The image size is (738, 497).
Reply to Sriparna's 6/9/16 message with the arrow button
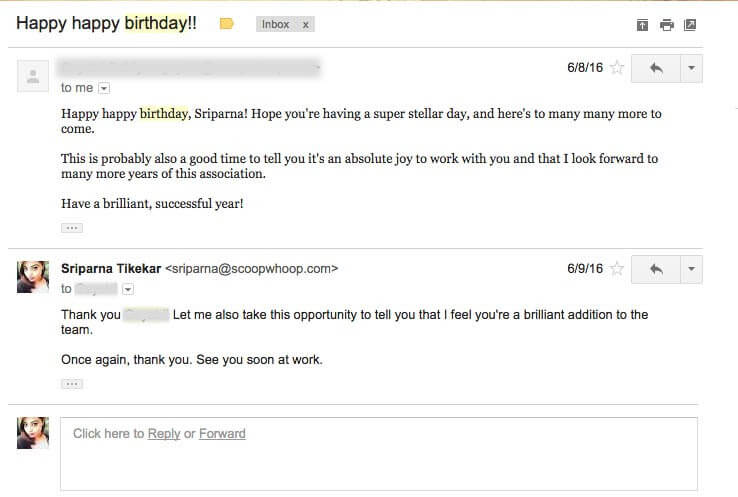(656, 269)
